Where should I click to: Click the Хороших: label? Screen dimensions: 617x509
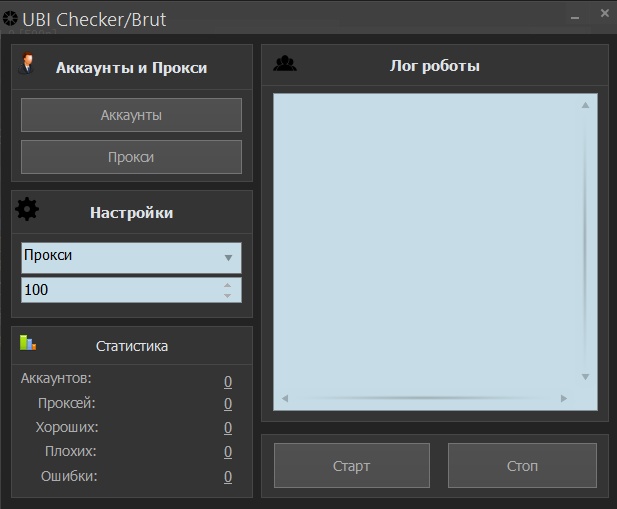point(67,427)
